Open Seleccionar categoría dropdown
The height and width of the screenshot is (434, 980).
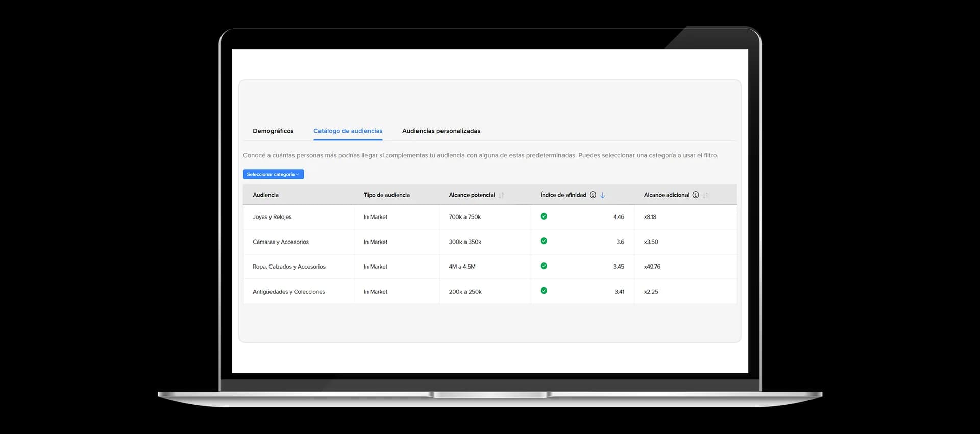273,174
